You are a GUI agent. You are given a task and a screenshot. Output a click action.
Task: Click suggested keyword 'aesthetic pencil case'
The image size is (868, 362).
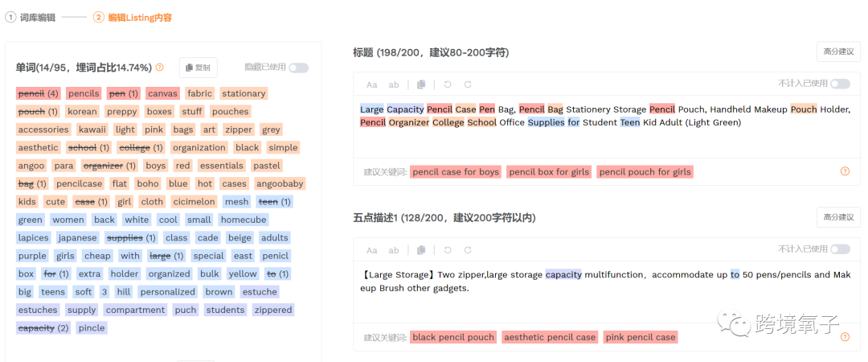pyautogui.click(x=550, y=337)
